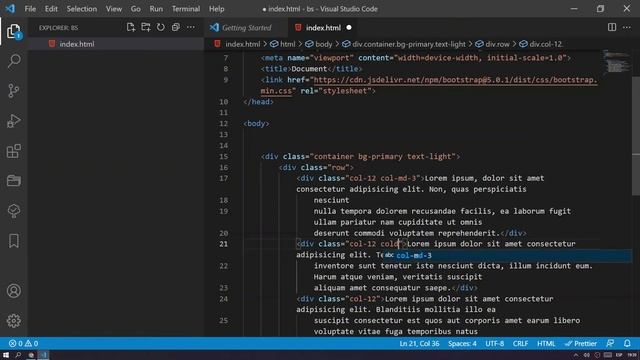Open the Manage gear settings icon

tap(13, 321)
